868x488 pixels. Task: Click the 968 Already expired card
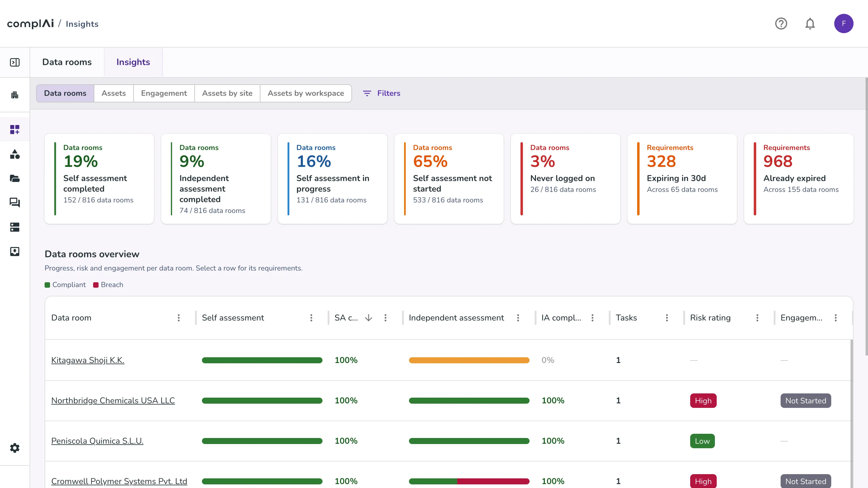coord(799,179)
